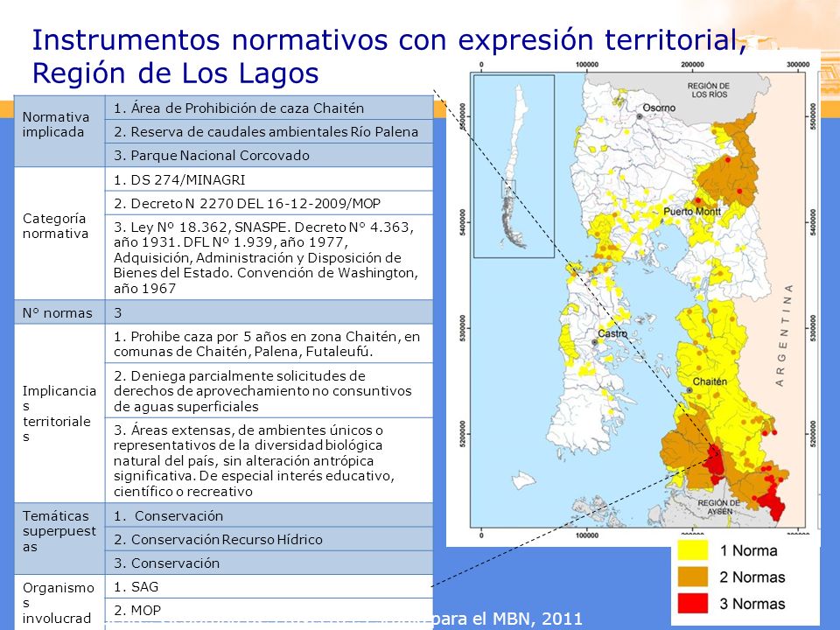This screenshot has height=630, width=840.
Task: Select the '1 Norma' legend label
Action: pyautogui.click(x=748, y=550)
